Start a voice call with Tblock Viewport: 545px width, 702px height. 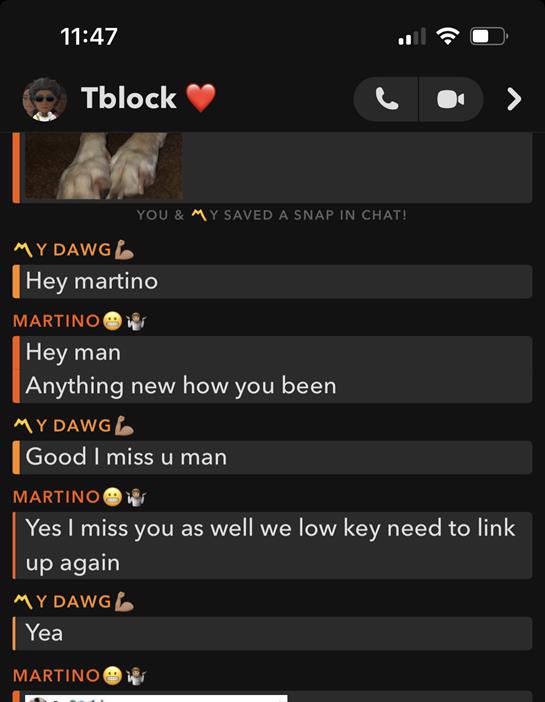click(x=386, y=99)
